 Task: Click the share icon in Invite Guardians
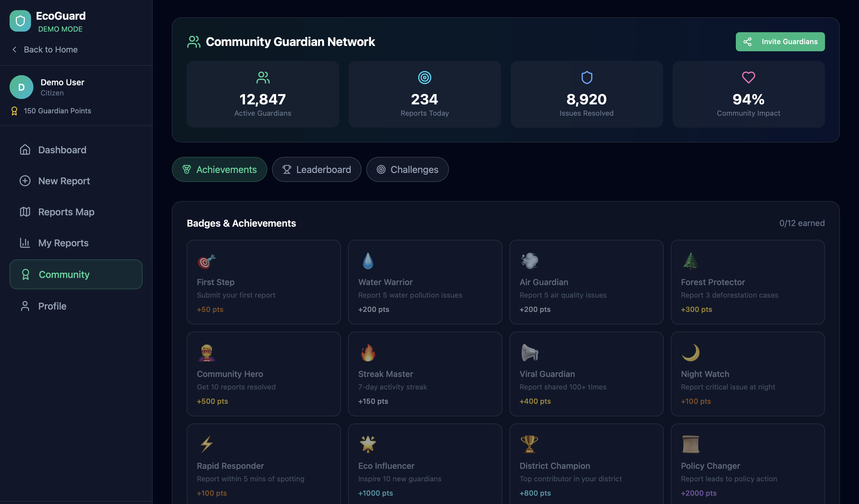click(747, 42)
